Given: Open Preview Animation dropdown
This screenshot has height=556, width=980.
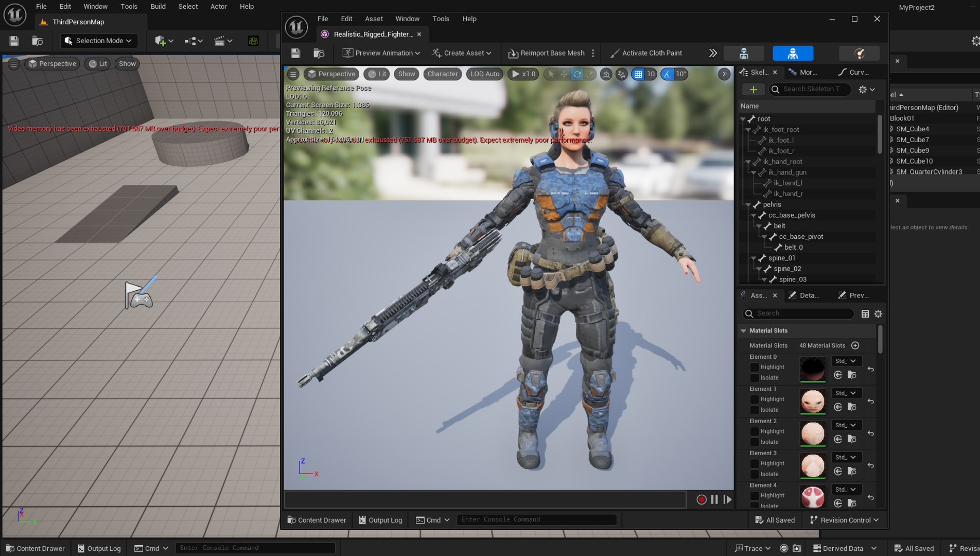Looking at the screenshot, I should (381, 53).
